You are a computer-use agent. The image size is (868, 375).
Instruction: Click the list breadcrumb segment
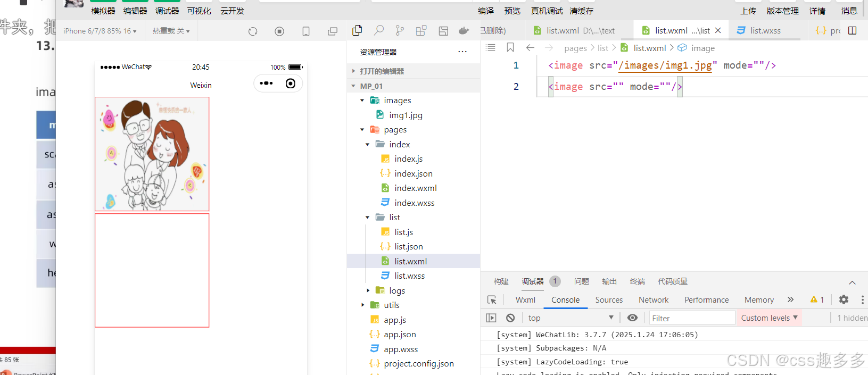603,48
